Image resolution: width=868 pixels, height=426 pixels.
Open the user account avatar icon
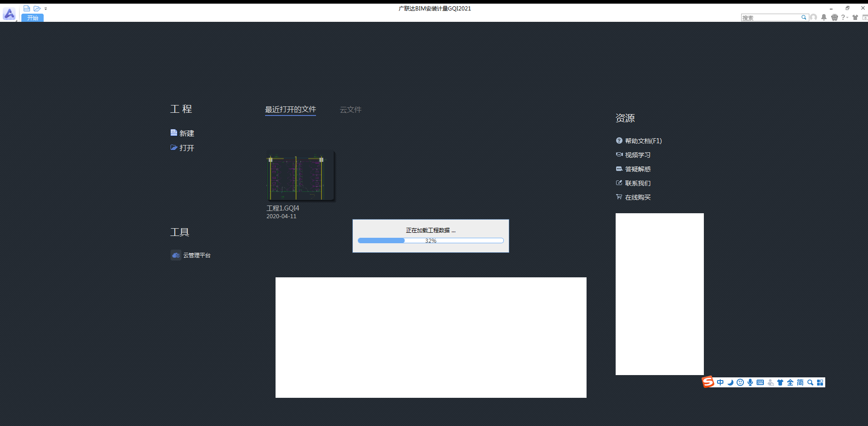click(x=813, y=17)
